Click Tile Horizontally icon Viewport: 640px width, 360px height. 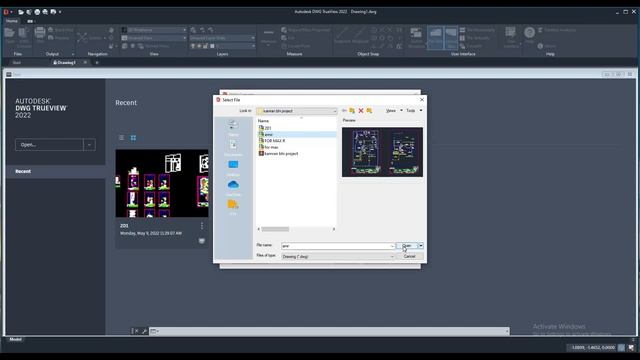pos(462,30)
